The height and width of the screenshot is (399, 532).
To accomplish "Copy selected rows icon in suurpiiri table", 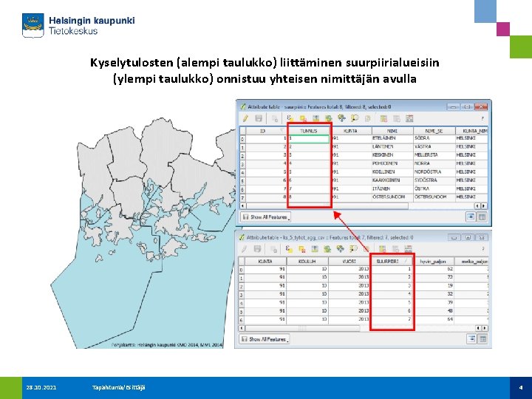I will pos(368,118).
